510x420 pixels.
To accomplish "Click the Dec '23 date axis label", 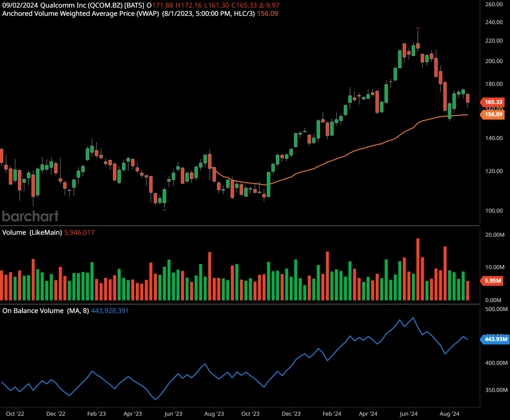I will point(291,414).
